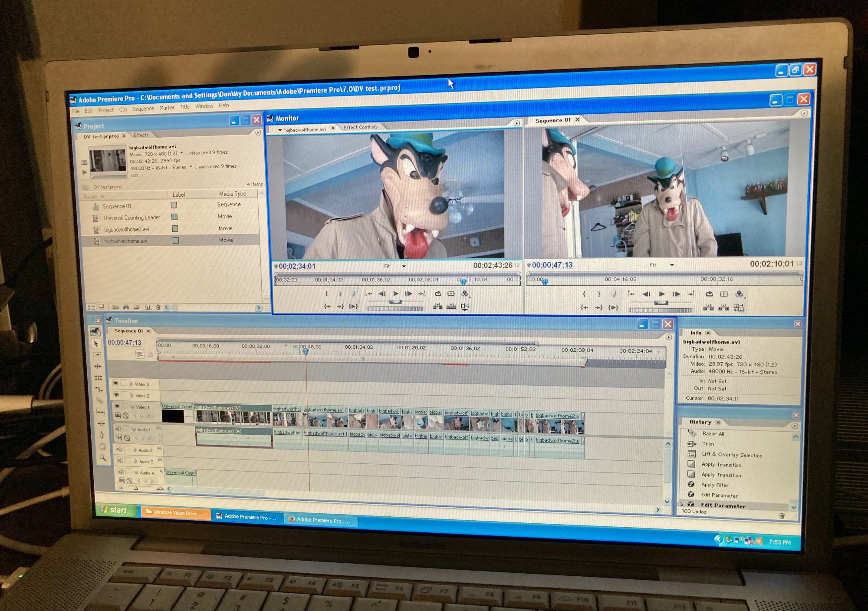Click Set Out Point in source monitor
The width and height of the screenshot is (868, 611).
click(x=340, y=294)
